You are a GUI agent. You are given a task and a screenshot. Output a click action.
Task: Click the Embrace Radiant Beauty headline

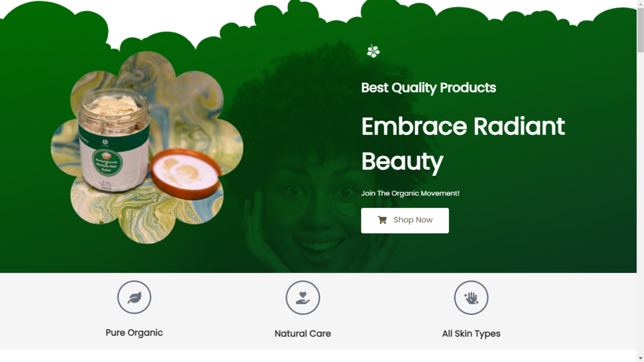pos(463,144)
